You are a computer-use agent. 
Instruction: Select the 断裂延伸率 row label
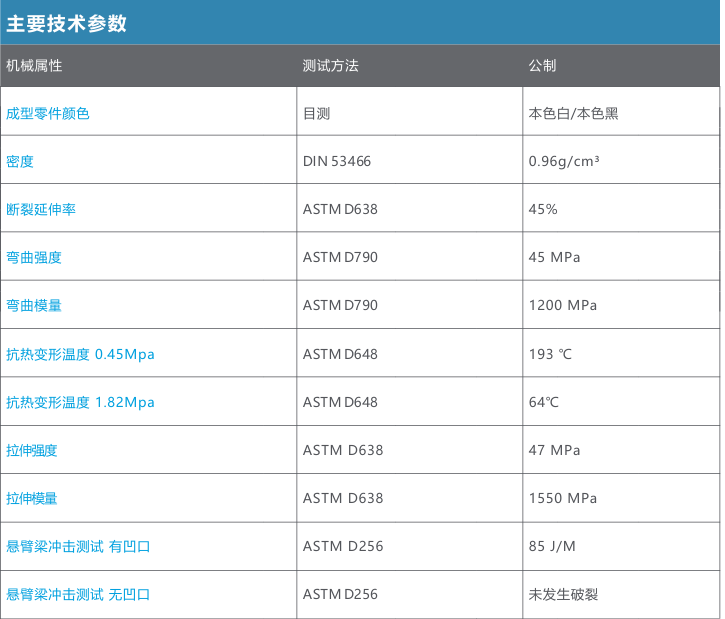[41, 210]
